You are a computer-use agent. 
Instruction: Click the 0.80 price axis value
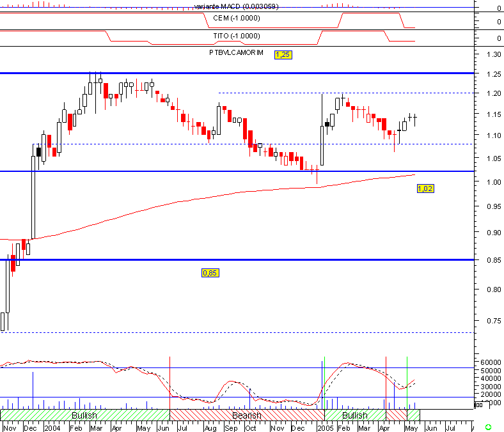tap(494, 289)
